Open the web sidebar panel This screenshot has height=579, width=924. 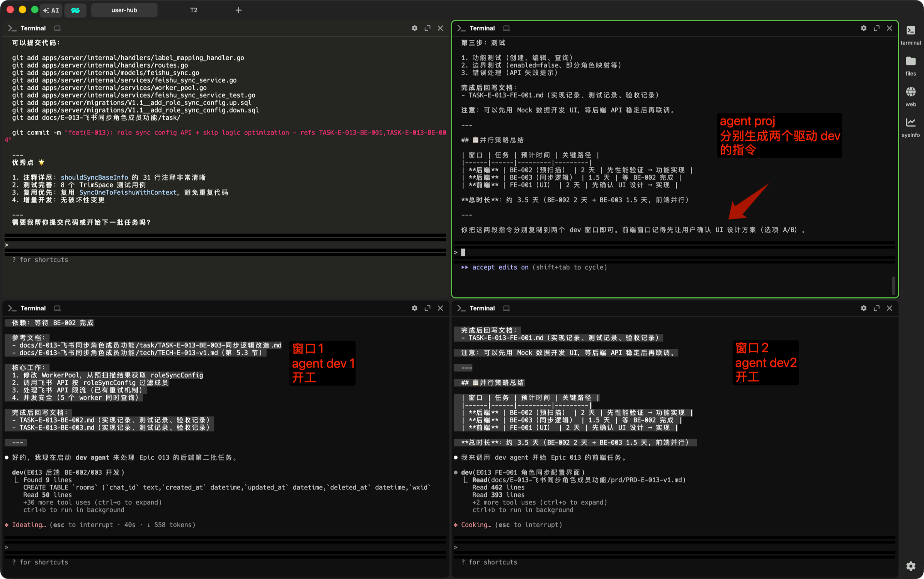click(910, 92)
